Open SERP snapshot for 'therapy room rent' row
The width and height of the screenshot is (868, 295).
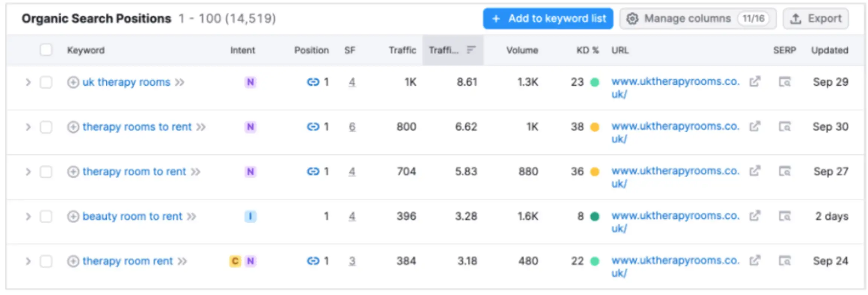(x=784, y=261)
